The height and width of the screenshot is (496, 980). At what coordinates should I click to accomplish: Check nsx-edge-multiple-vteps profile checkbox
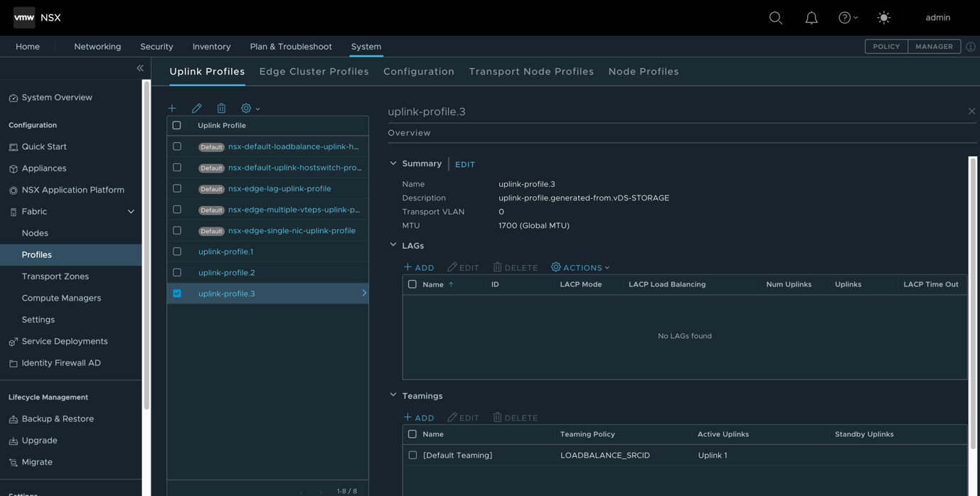click(x=177, y=210)
